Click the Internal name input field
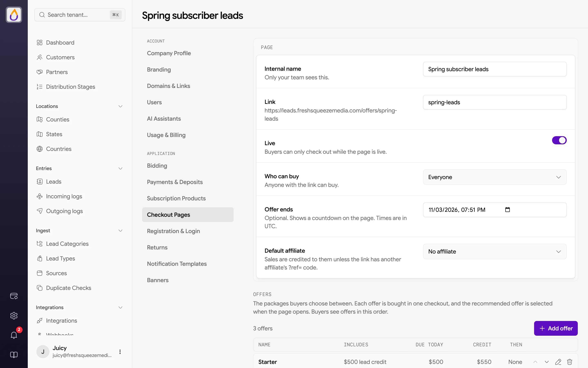 [495, 69]
